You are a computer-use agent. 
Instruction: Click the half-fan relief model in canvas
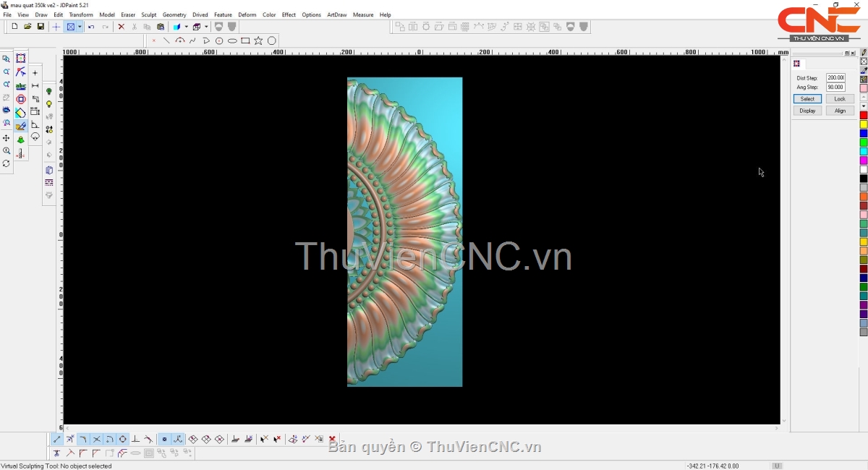(404, 232)
